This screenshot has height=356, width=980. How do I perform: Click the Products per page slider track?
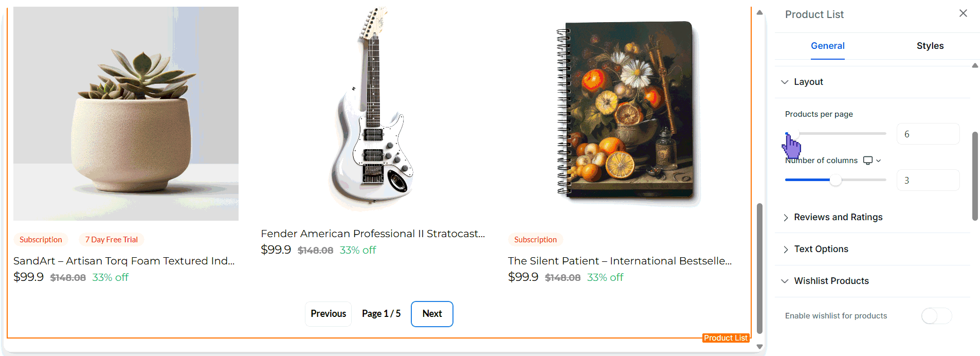[843, 134]
